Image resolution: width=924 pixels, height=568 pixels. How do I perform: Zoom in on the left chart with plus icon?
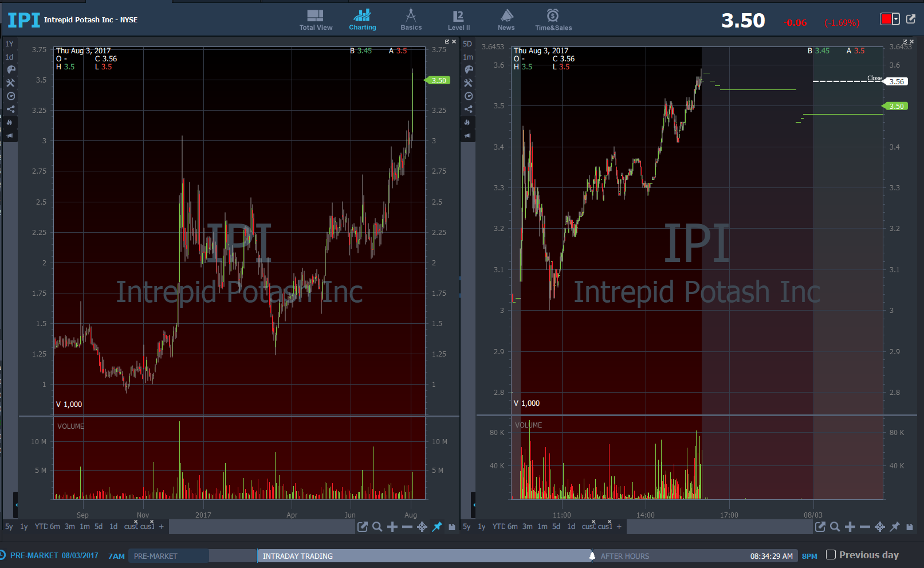click(392, 527)
